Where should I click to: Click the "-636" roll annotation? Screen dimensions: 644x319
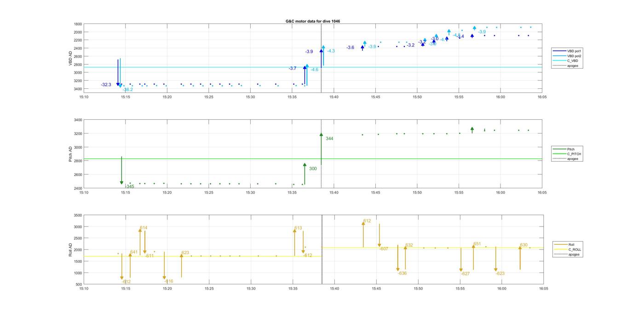coord(402,273)
